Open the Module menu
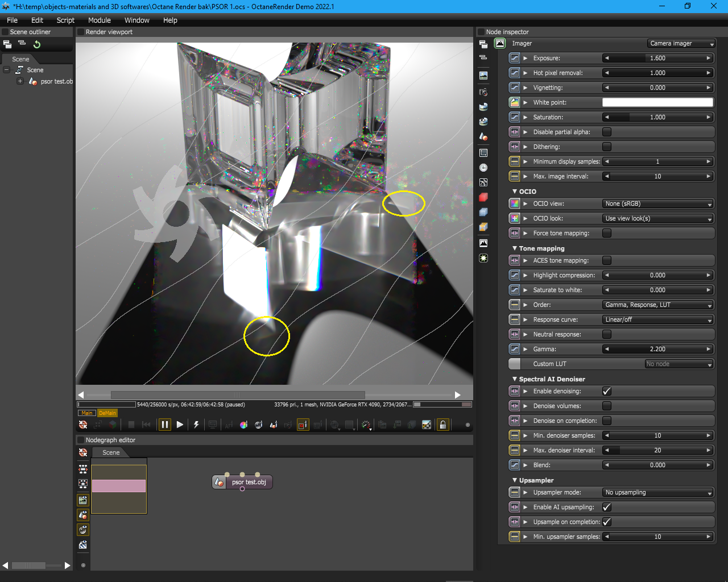The width and height of the screenshot is (728, 582). (x=100, y=20)
